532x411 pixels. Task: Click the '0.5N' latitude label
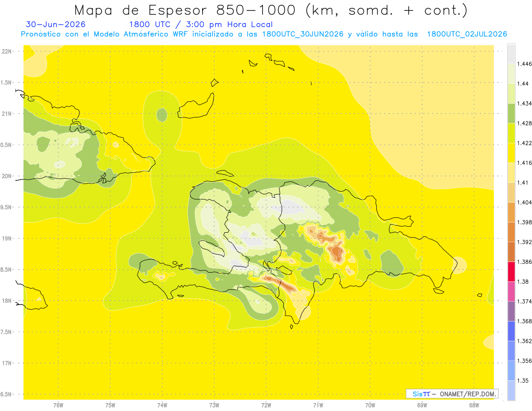click(7, 145)
